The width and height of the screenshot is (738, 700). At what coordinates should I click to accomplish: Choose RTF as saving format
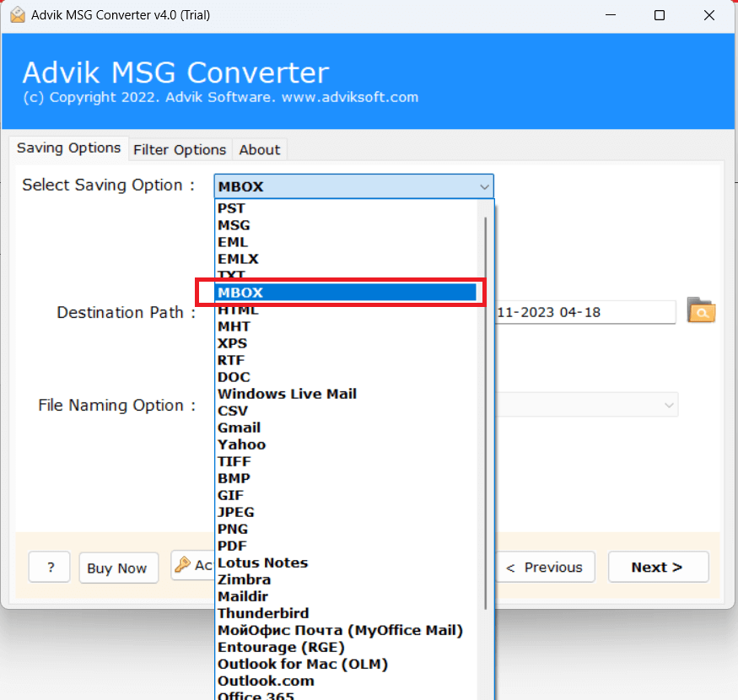pos(347,360)
